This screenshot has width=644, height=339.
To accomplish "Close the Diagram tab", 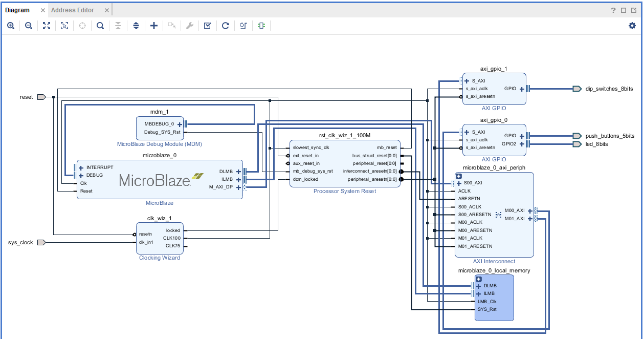I will tap(42, 10).
